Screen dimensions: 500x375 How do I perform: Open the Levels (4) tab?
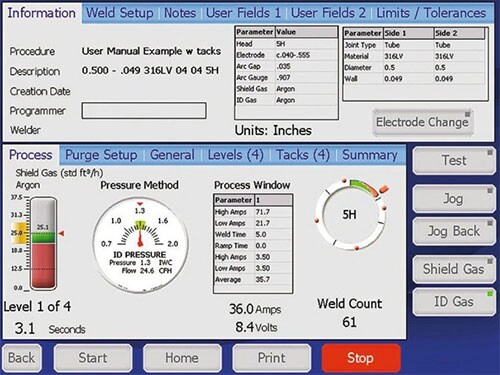pos(235,155)
